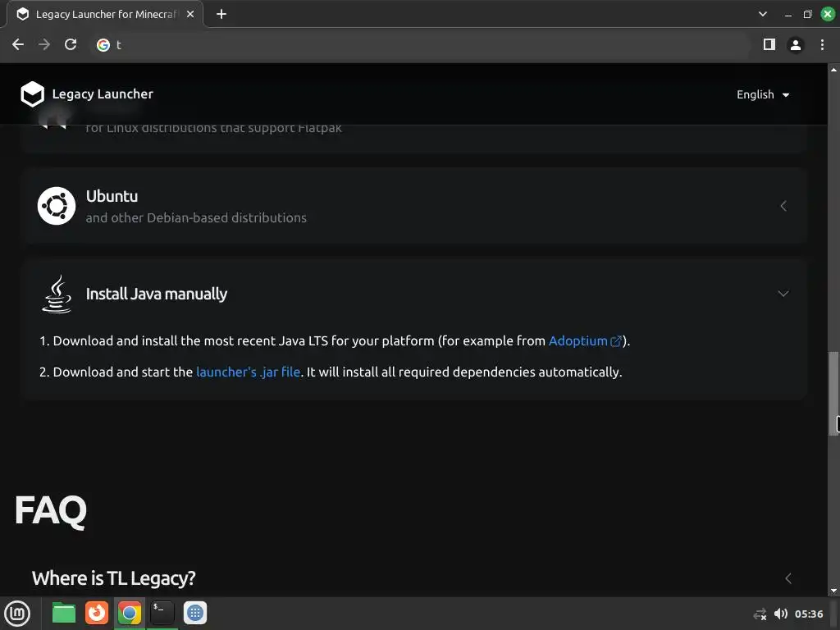Click the Ubuntu heading text
840x630 pixels.
[x=112, y=196]
